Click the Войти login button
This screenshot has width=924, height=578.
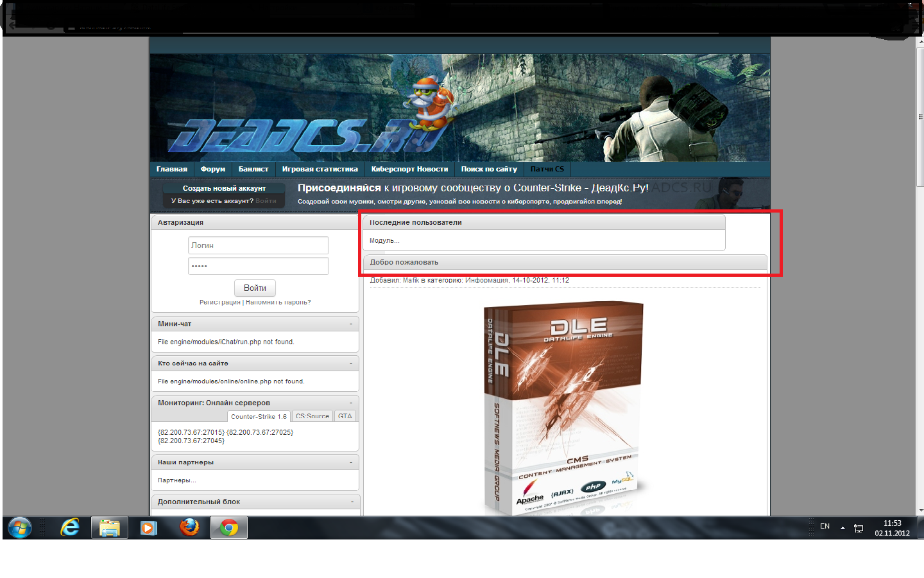255,288
